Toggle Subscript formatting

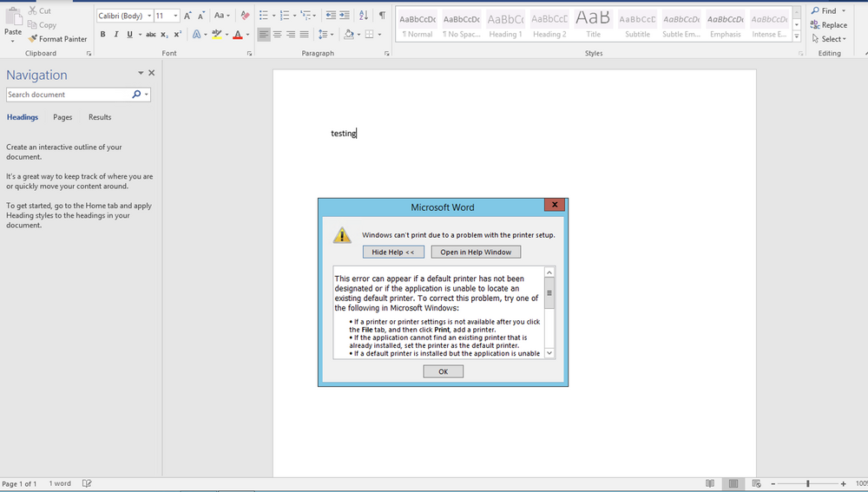point(164,35)
